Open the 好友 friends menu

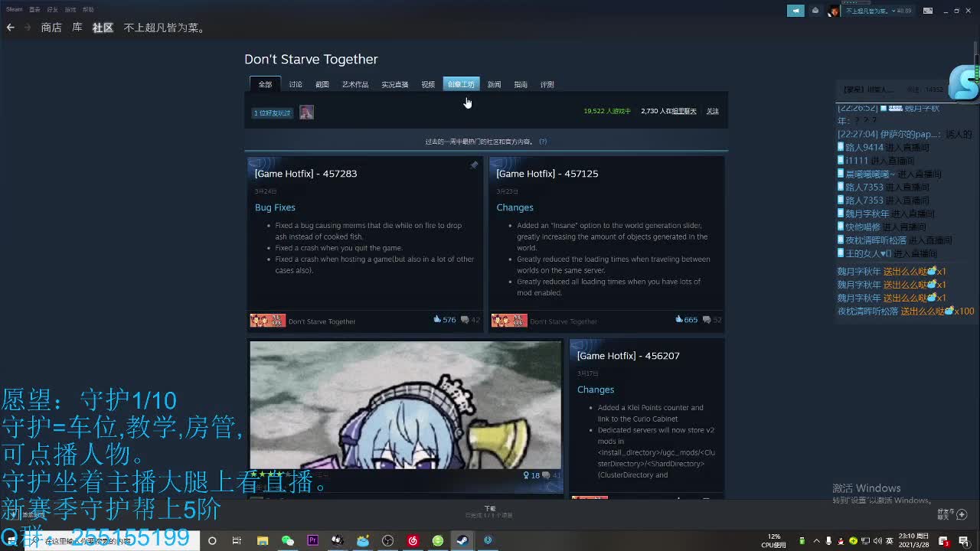[x=52, y=10]
